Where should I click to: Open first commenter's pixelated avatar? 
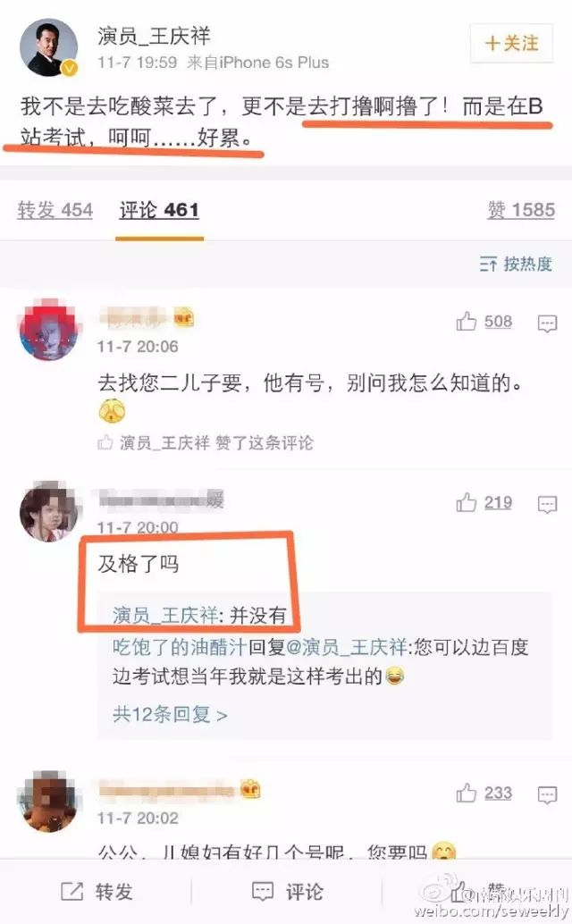tap(49, 330)
